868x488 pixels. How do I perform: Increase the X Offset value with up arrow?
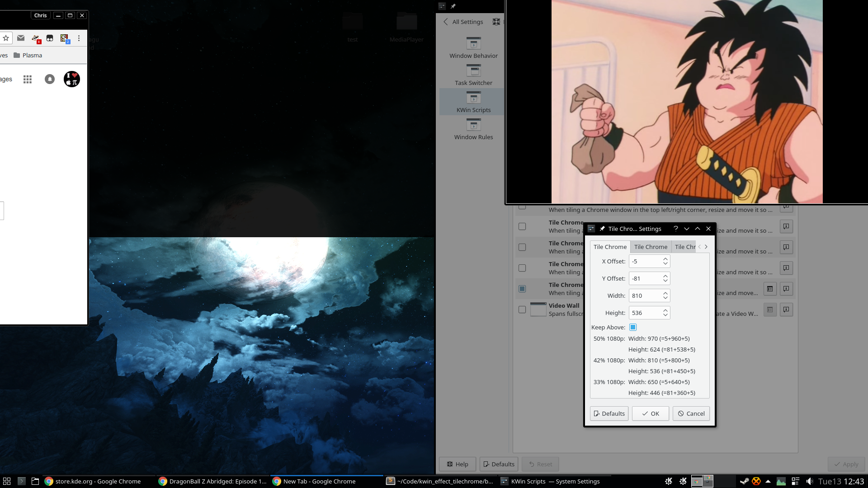665,259
